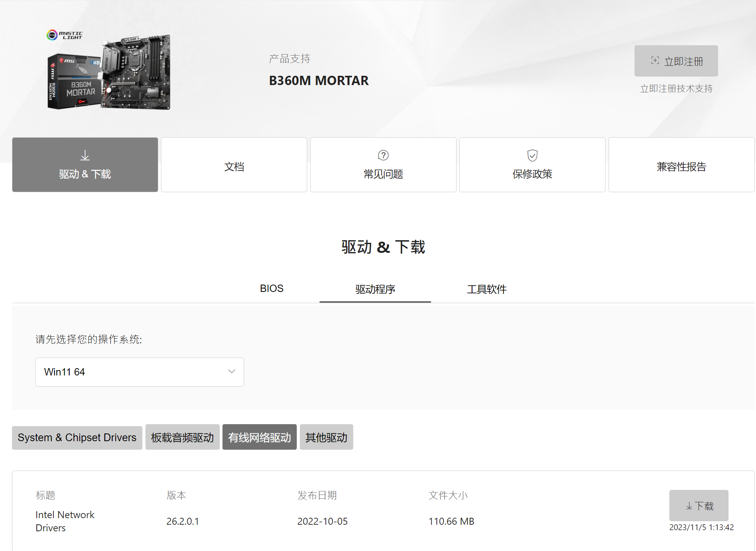Click the version number 26.2.0.1
The height and width of the screenshot is (551, 756).
(183, 521)
